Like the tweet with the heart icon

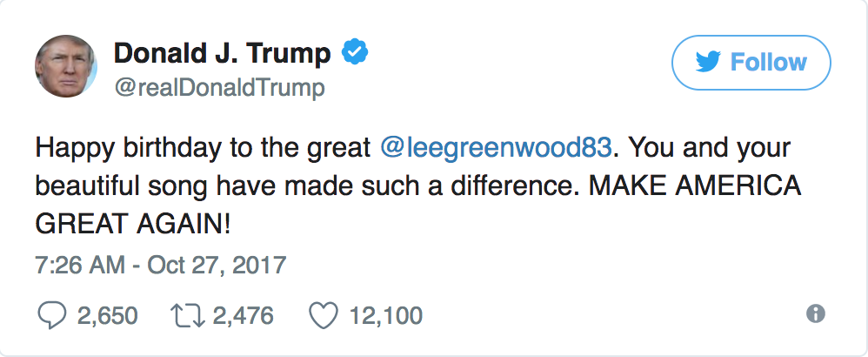pos(324,314)
